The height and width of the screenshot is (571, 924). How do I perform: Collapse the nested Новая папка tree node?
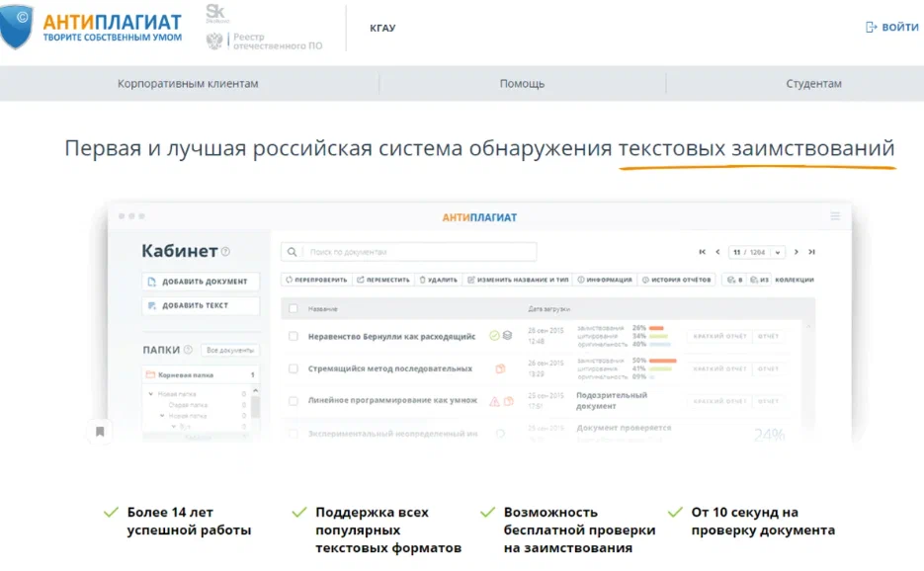tap(162, 416)
